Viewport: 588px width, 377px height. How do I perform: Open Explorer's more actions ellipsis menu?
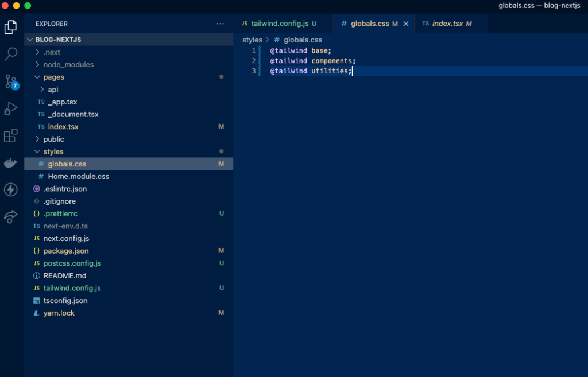coord(220,24)
